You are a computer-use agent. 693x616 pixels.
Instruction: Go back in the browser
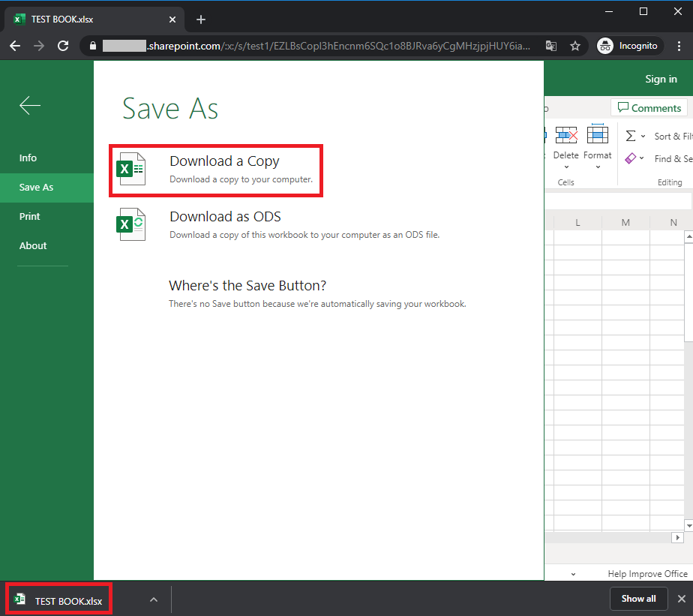pyautogui.click(x=15, y=46)
